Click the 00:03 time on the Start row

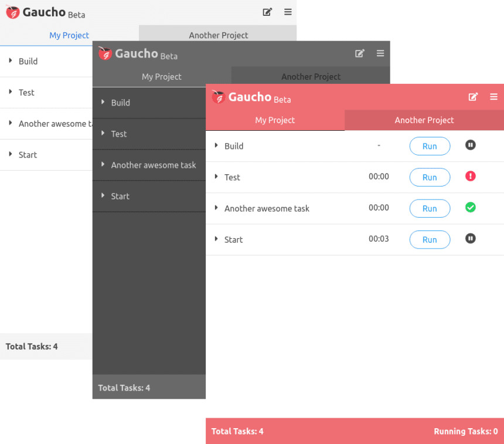coord(379,239)
